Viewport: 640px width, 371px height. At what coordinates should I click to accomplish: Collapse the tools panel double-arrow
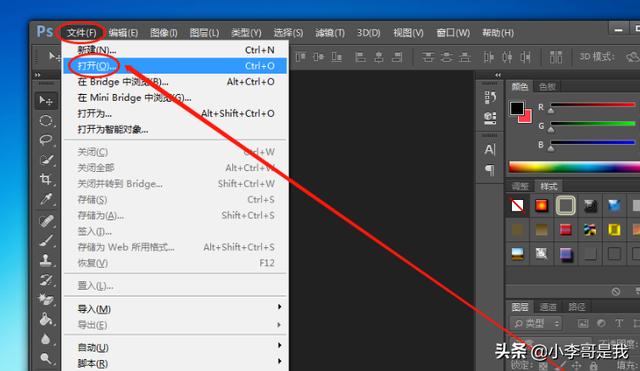click(38, 75)
